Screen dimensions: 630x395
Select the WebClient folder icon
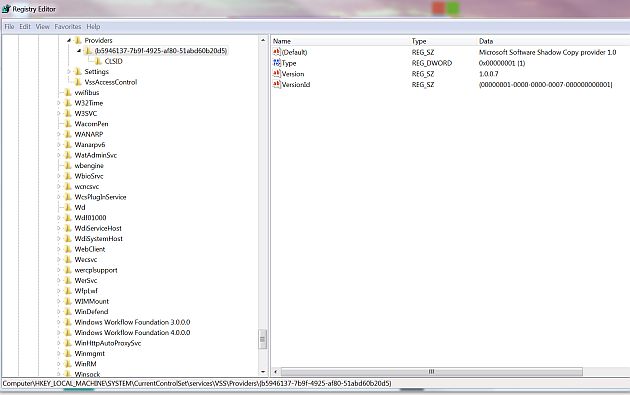[68, 249]
